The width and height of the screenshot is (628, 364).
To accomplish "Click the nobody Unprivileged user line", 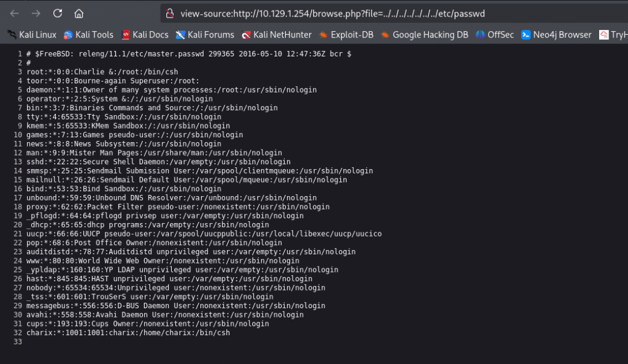I will [x=176, y=287].
